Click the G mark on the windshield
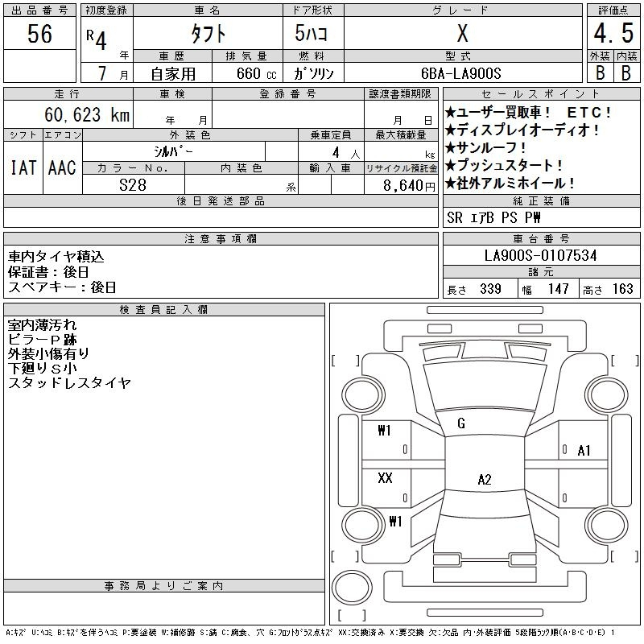 [461, 423]
